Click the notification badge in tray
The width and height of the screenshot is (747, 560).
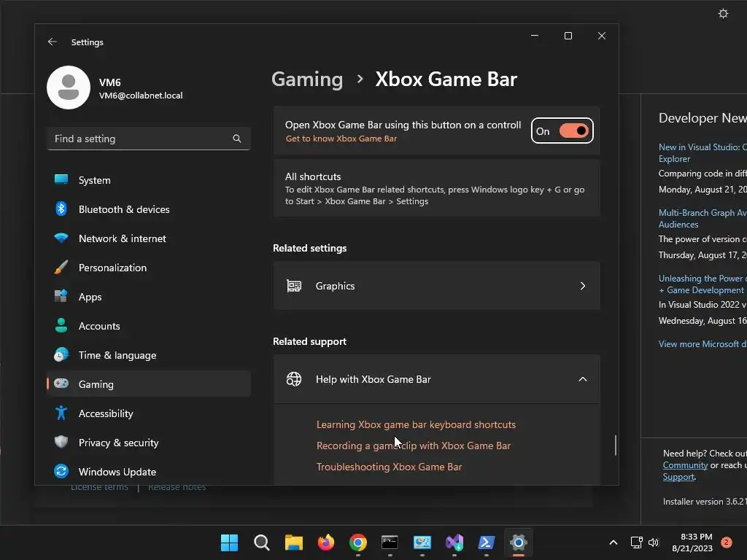727,542
